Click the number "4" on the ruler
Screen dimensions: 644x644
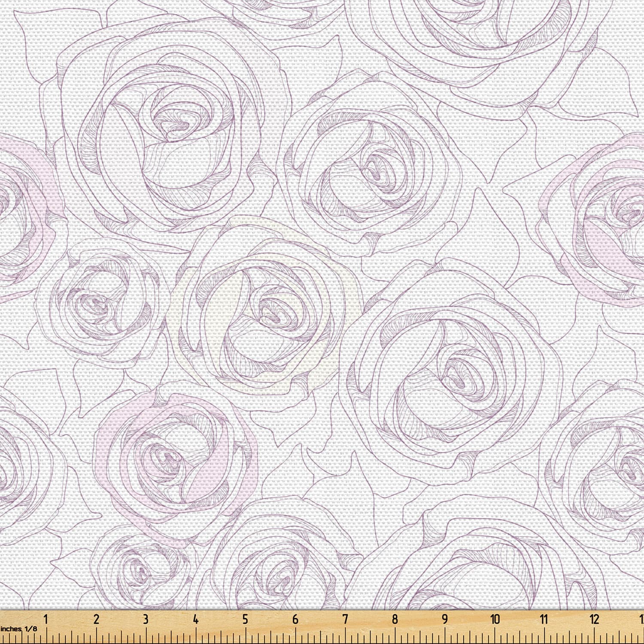[x=196, y=619]
